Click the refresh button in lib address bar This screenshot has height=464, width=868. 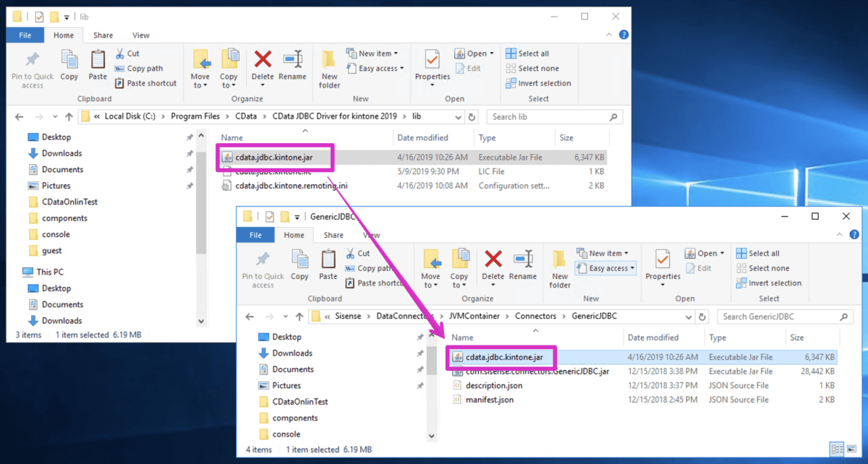[472, 116]
